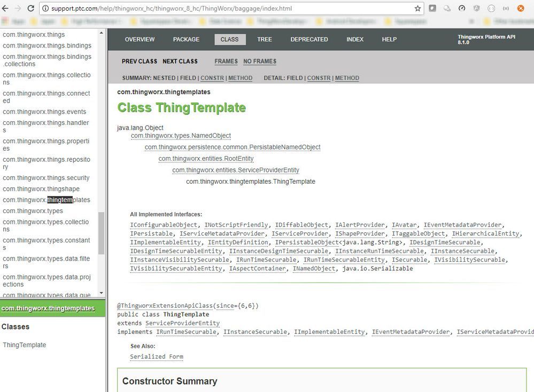
Task: Open com.thingworx.thingtemplates in package list
Action: click(x=47, y=200)
